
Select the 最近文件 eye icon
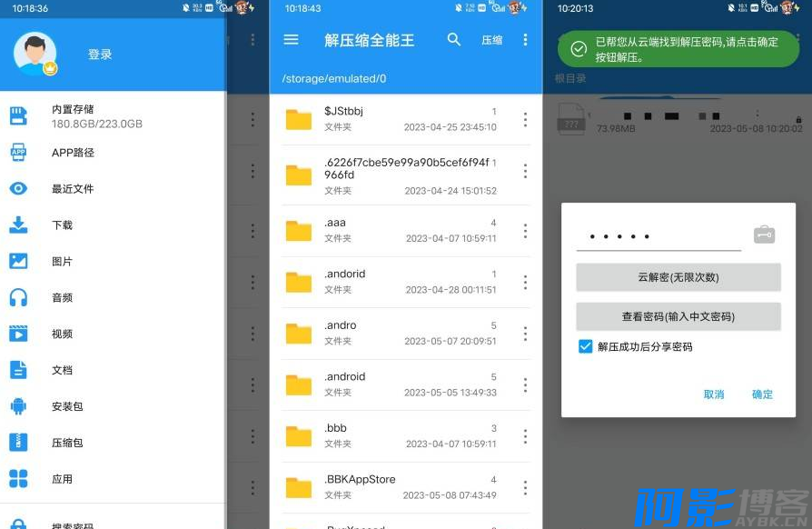[x=19, y=188]
